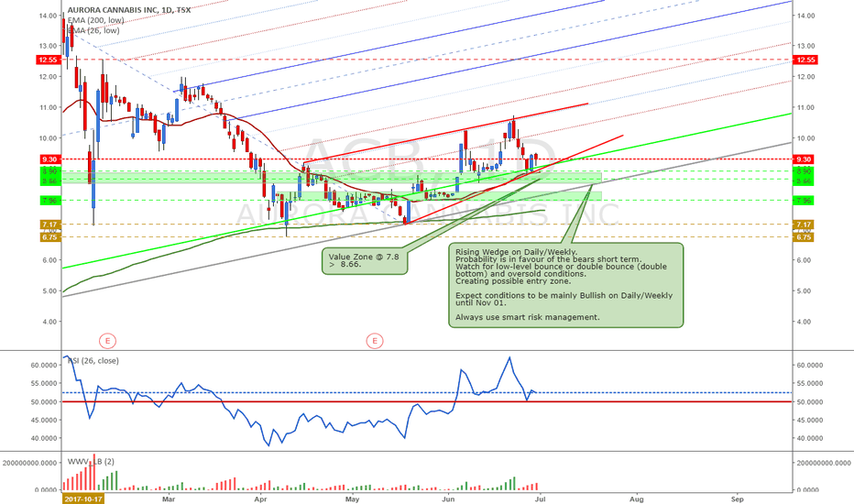Select the AURORA CANNABIS INC, 1D, TSX title
The image size is (854, 504).
pos(128,10)
